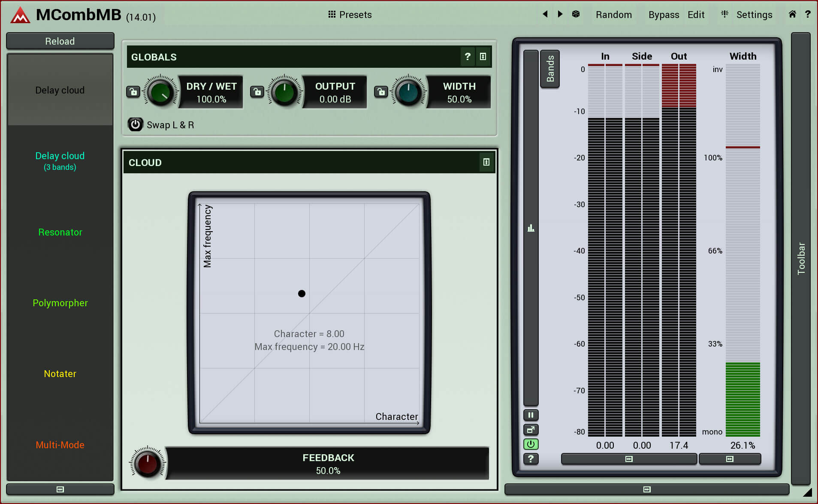
Task: Select the Polymorpher device
Action: 60,303
